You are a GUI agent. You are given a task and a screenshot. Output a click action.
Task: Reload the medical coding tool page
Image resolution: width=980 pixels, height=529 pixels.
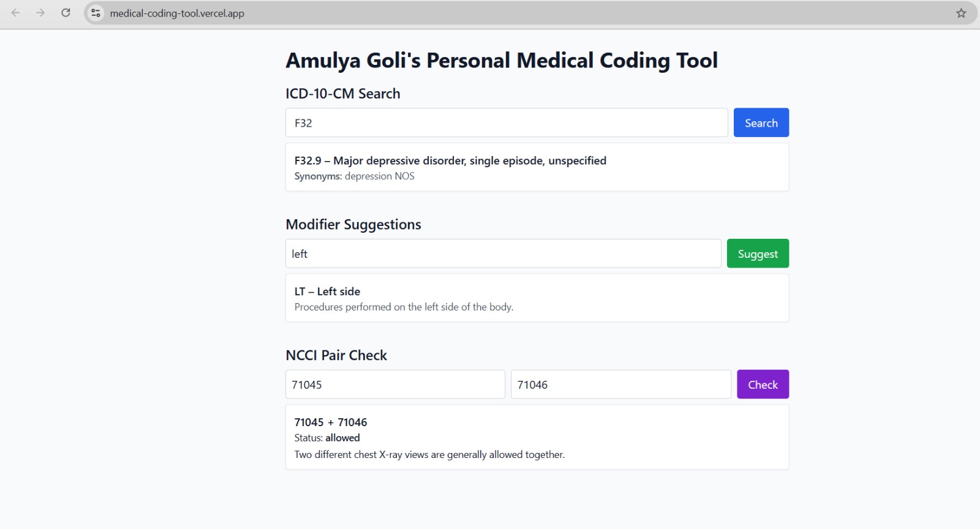pos(65,12)
